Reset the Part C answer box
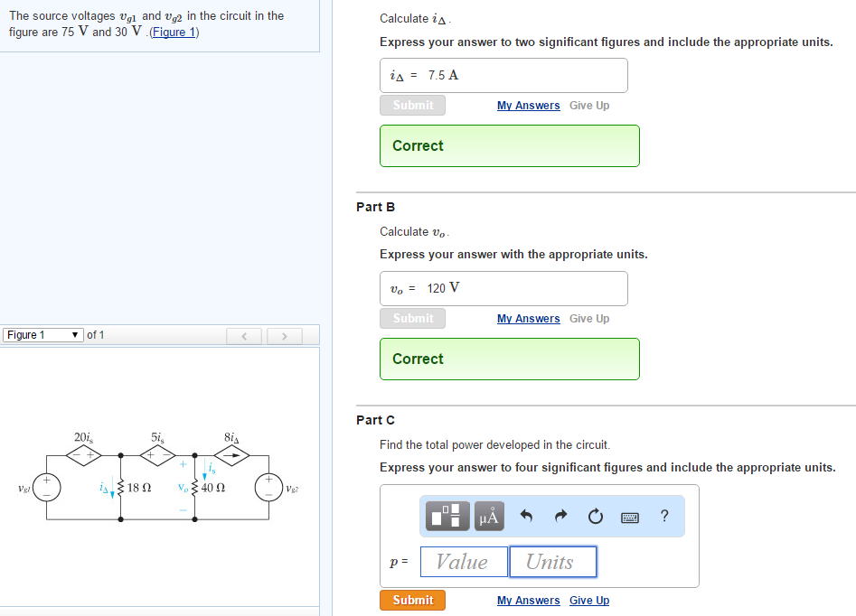The image size is (856, 616). (x=595, y=516)
